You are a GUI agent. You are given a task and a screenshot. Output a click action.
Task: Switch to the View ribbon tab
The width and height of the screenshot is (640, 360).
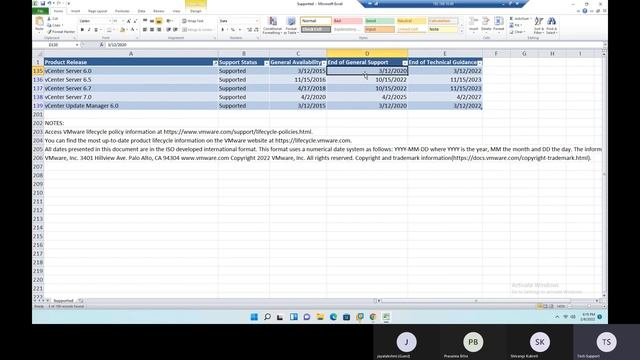[176, 11]
